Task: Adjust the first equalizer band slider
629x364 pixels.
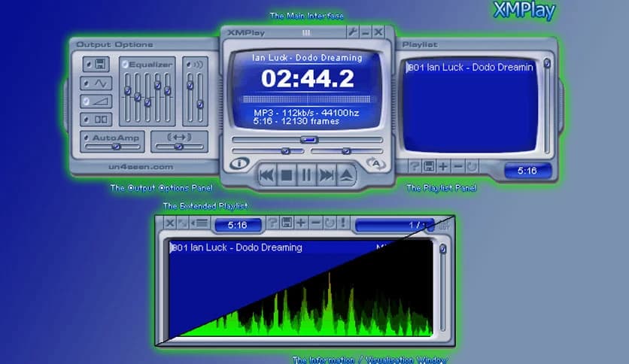Action: coord(128,98)
